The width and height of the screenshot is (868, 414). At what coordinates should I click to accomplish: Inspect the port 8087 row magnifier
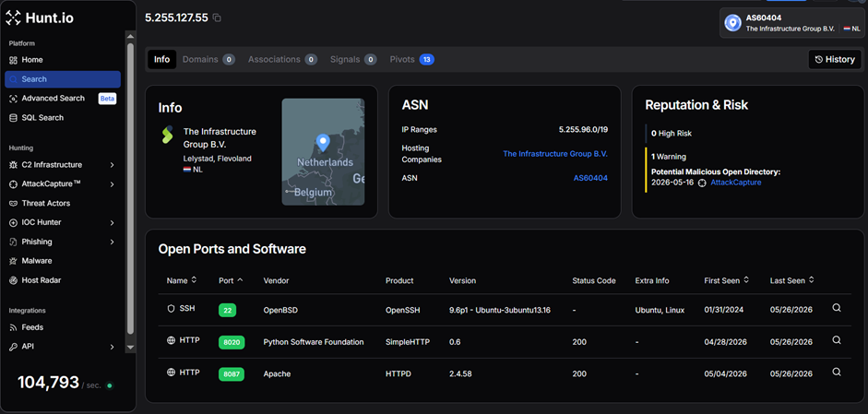pos(837,372)
